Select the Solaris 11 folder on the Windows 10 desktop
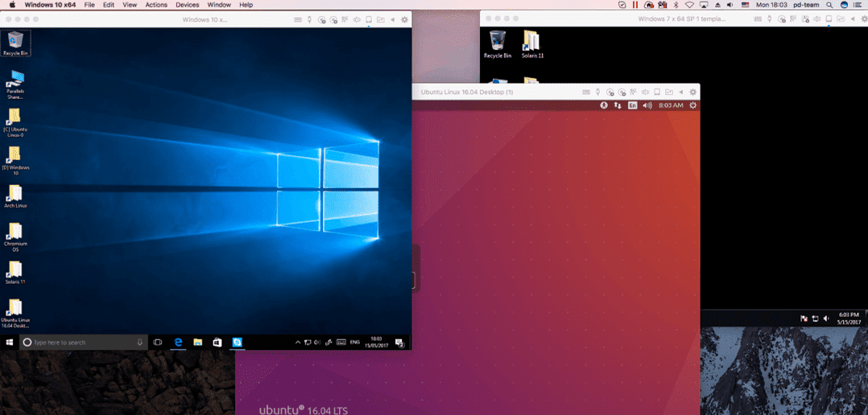The width and height of the screenshot is (868, 415). tap(15, 273)
